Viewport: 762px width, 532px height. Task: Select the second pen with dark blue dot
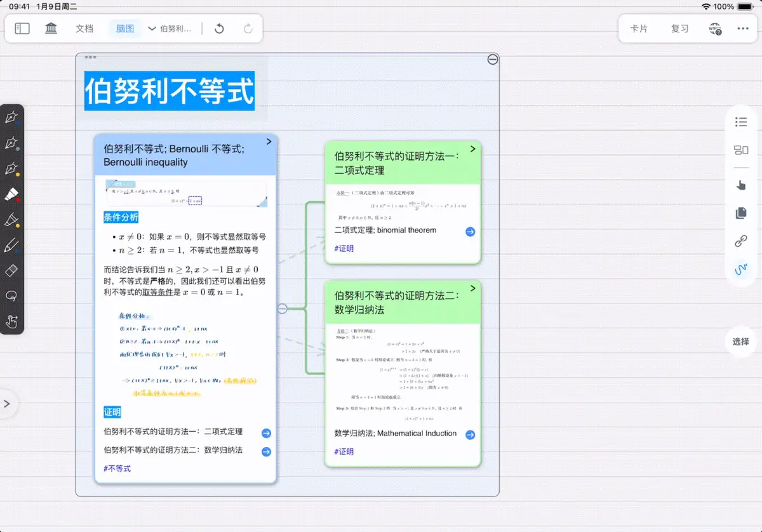coord(11,143)
